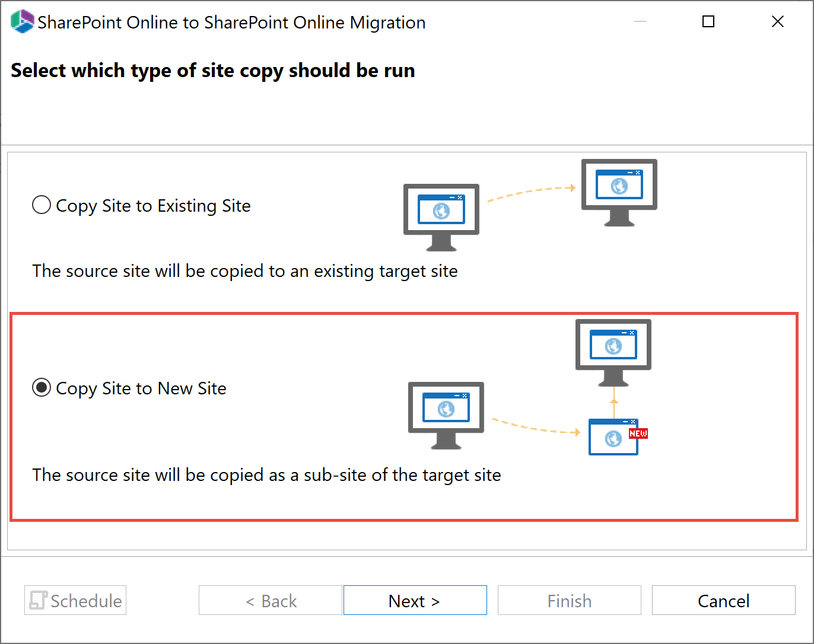The width and height of the screenshot is (814, 644).
Task: Click the Schedule button's clock icon
Action: [39, 600]
